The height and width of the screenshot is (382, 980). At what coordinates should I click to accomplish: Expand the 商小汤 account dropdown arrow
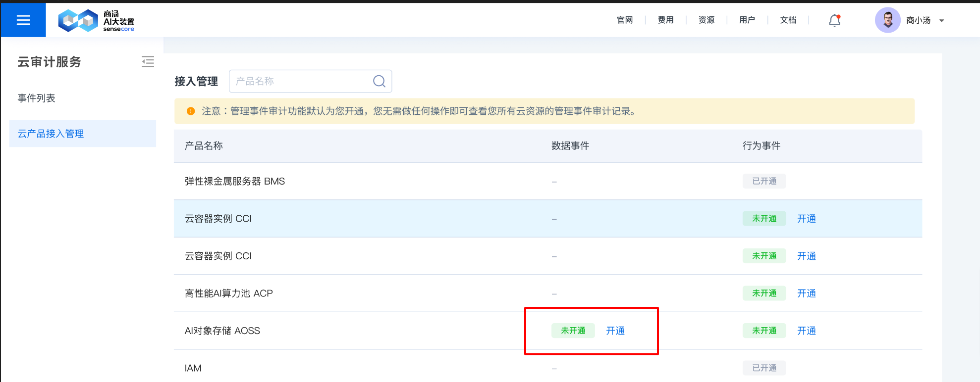pyautogui.click(x=942, y=21)
